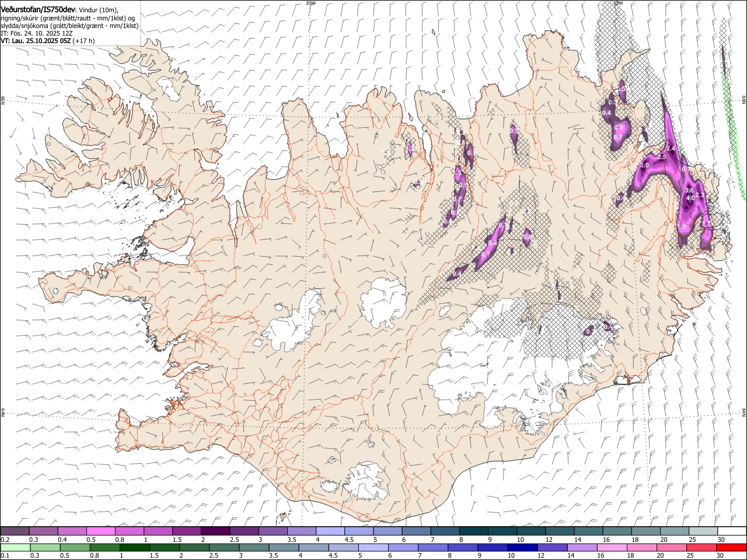Click the line 'IT: Fös. 24. 10. 2025 12Z'
The width and height of the screenshot is (747, 560).
click(x=37, y=33)
